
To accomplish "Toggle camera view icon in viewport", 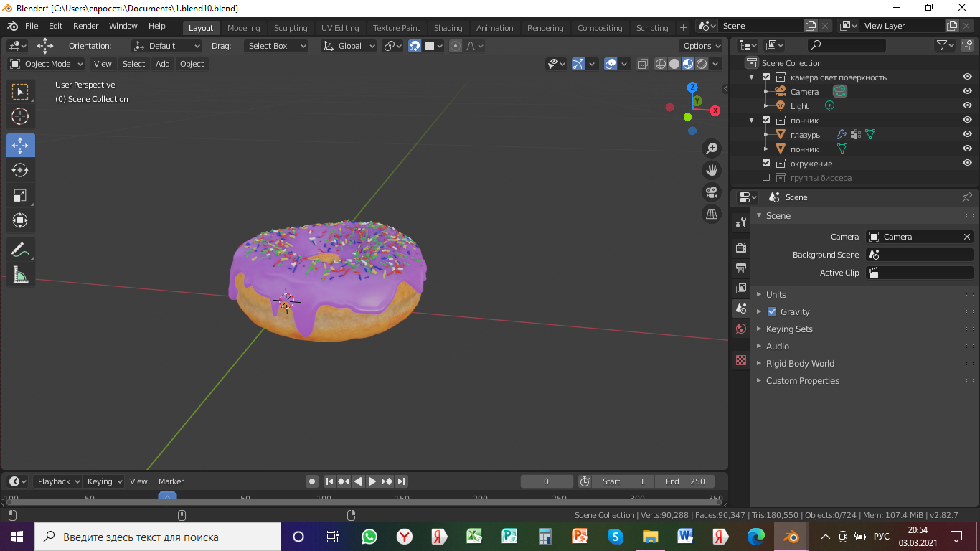I will click(x=712, y=192).
